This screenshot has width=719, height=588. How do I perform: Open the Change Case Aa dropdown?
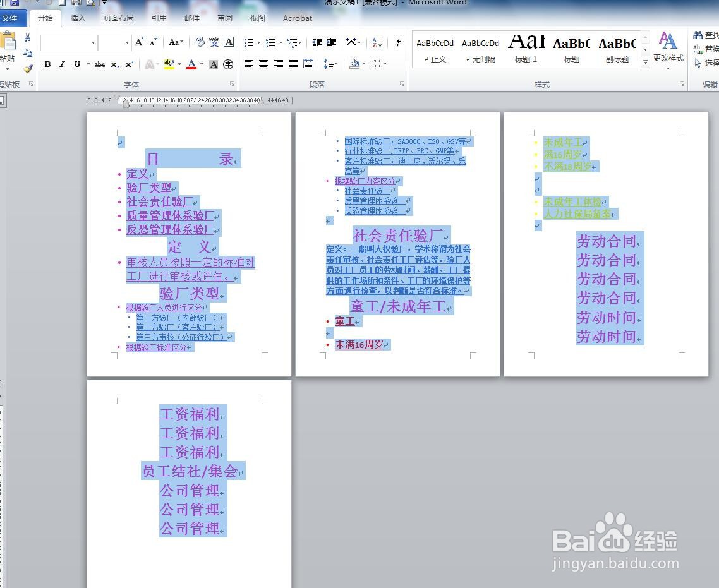(176, 42)
